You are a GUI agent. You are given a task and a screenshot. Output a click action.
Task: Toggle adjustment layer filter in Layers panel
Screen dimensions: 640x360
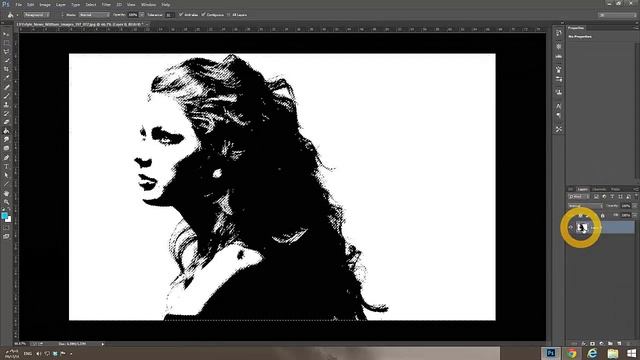604,197
